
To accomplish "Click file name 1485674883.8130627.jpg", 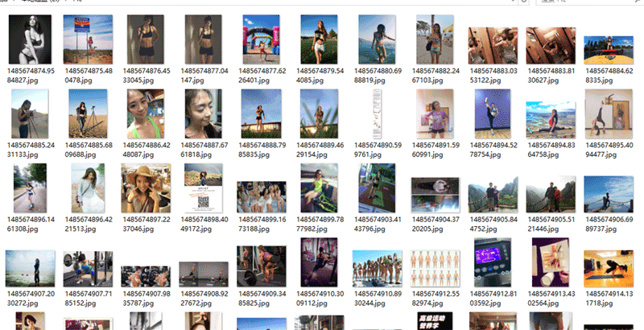I will click(x=551, y=76).
